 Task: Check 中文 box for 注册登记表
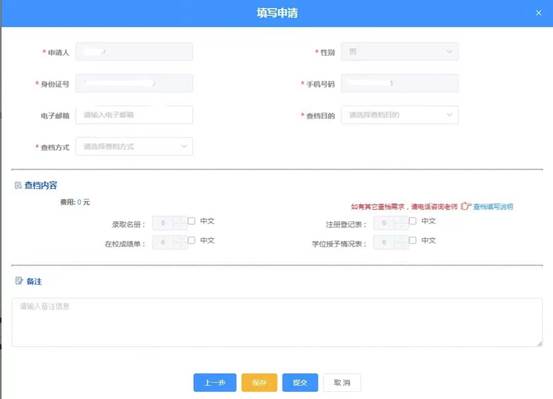[412, 221]
